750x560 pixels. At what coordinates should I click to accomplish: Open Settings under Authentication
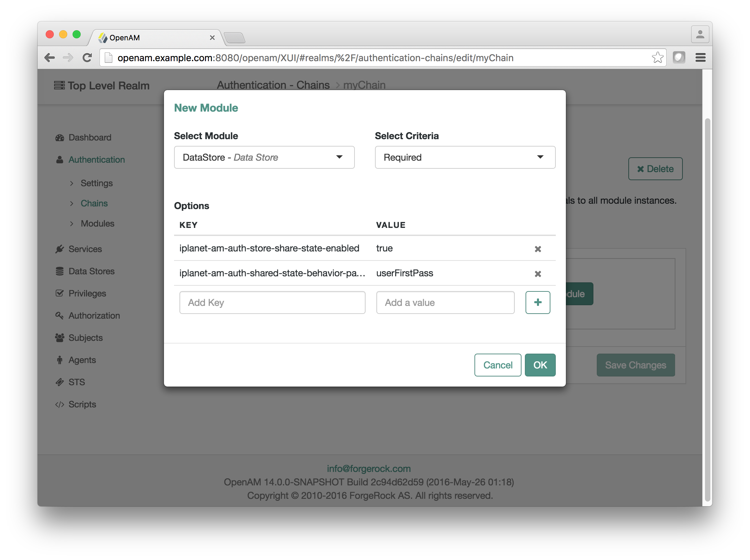[96, 183]
